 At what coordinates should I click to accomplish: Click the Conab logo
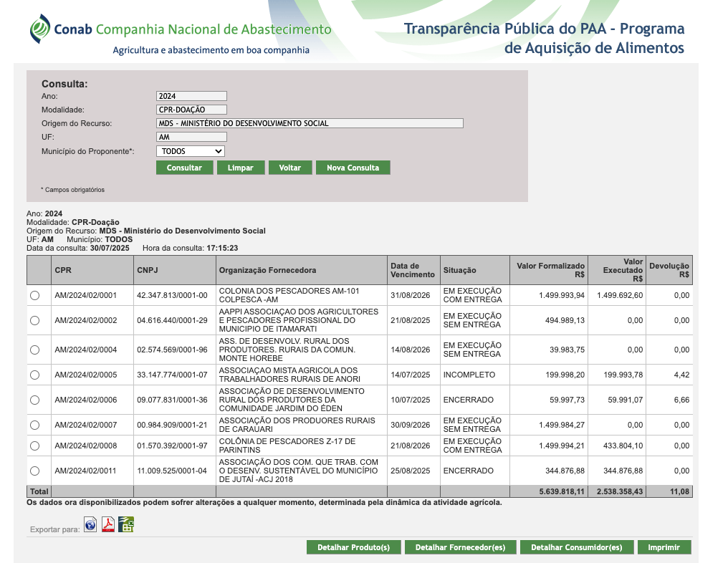pyautogui.click(x=41, y=29)
